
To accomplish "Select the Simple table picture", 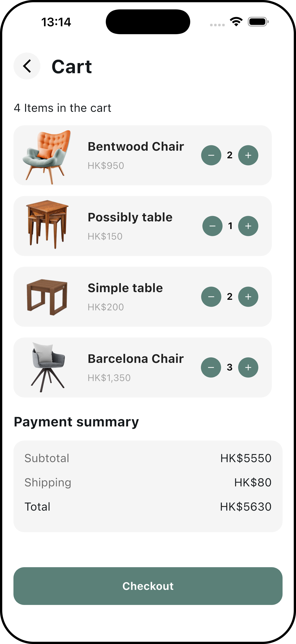I will pyautogui.click(x=47, y=297).
